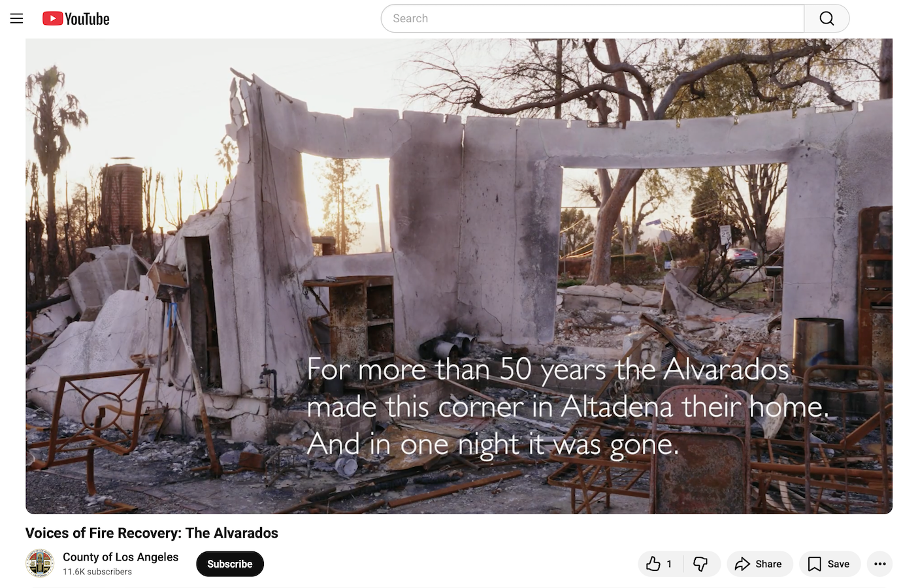Subscribe to County of Los Angeles
The width and height of the screenshot is (901, 588).
pos(230,564)
